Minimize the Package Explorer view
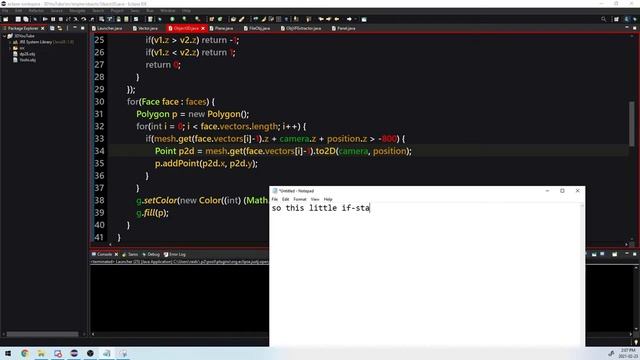The width and height of the screenshot is (640, 360). 75,28
